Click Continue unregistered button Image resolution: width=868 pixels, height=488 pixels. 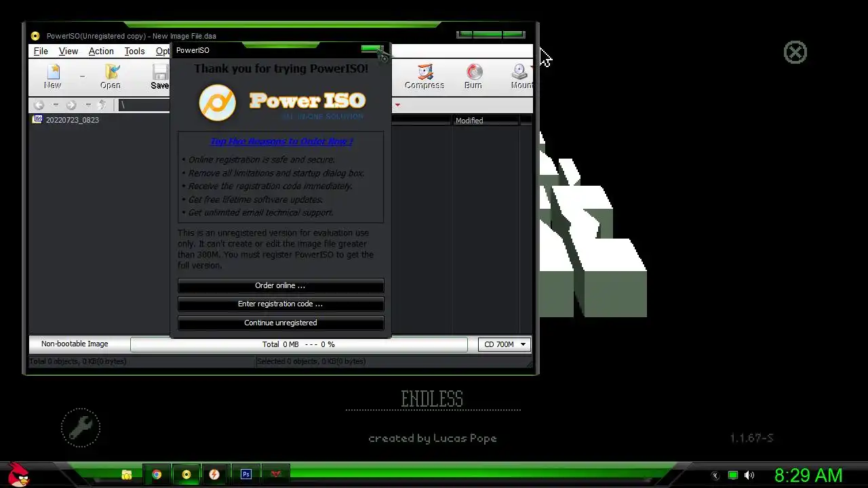pos(281,323)
